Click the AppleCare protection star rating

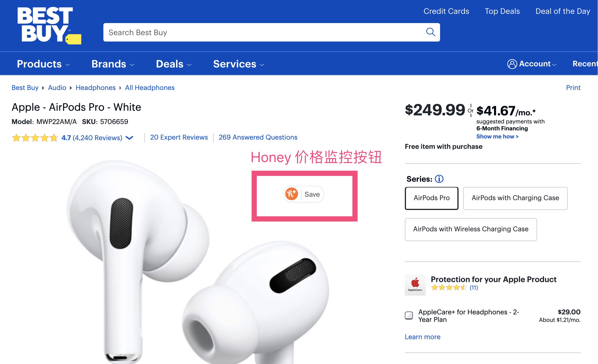449,288
